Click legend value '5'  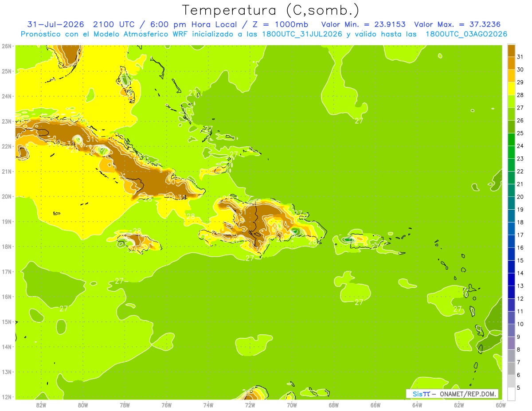[x=519, y=388]
